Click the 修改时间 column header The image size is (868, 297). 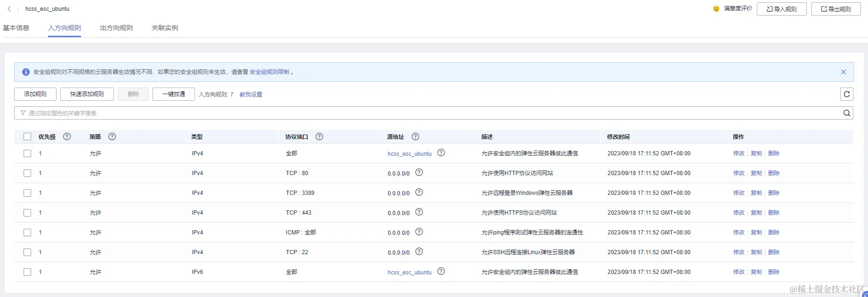tap(618, 137)
